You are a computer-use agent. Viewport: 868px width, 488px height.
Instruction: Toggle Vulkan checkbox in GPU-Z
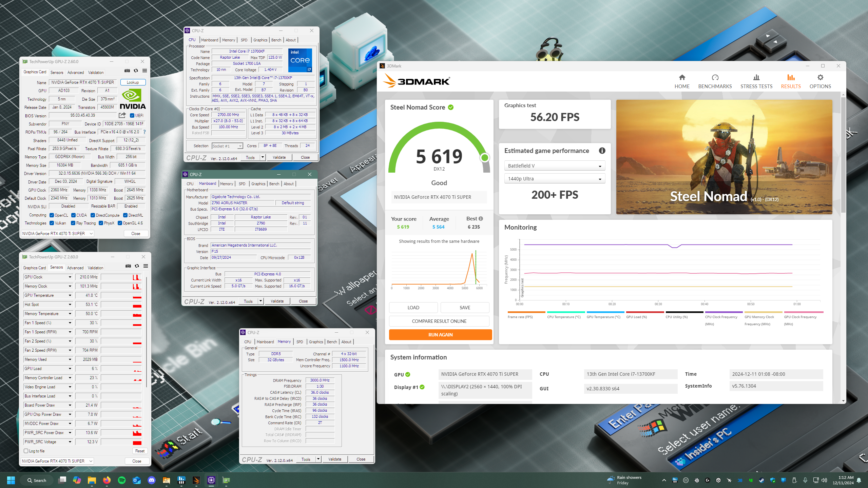click(52, 223)
